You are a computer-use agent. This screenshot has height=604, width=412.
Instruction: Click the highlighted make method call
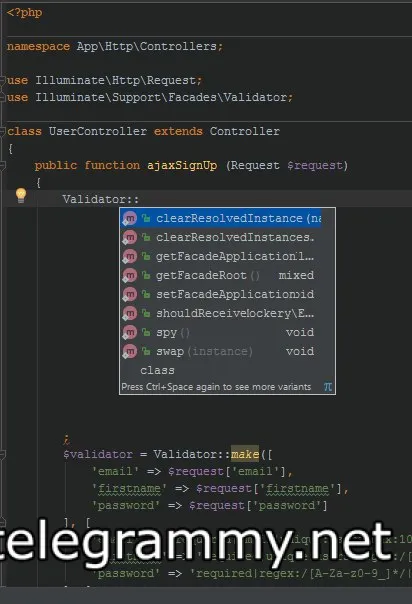click(245, 454)
